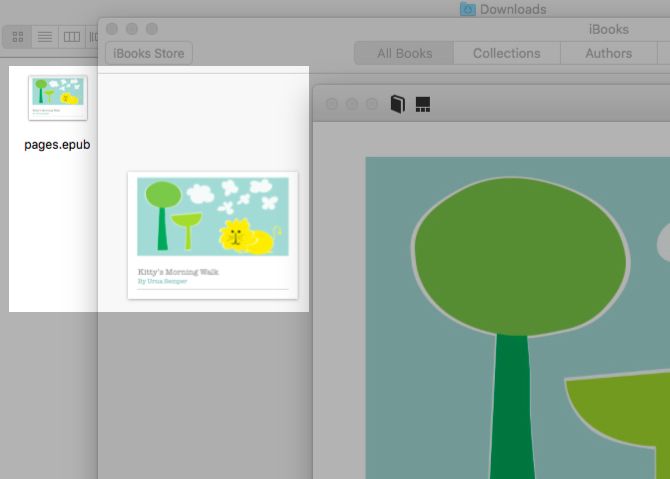Close the iBooks library window
The image size is (670, 479).
(x=112, y=29)
